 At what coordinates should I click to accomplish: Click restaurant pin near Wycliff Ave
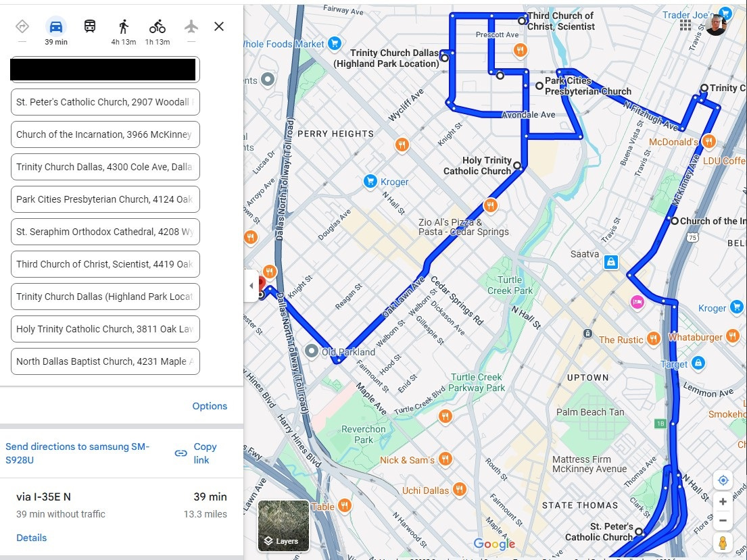(402, 145)
